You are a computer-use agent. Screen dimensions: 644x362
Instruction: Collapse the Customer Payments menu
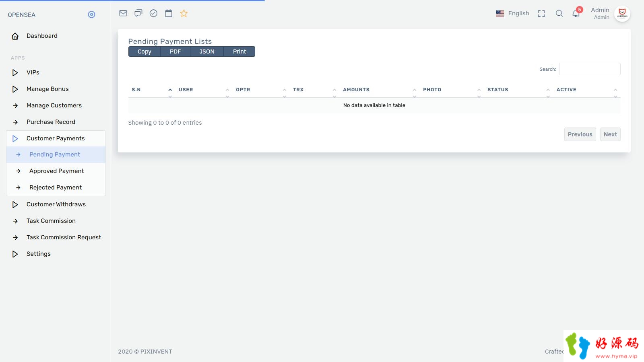[56, 138]
